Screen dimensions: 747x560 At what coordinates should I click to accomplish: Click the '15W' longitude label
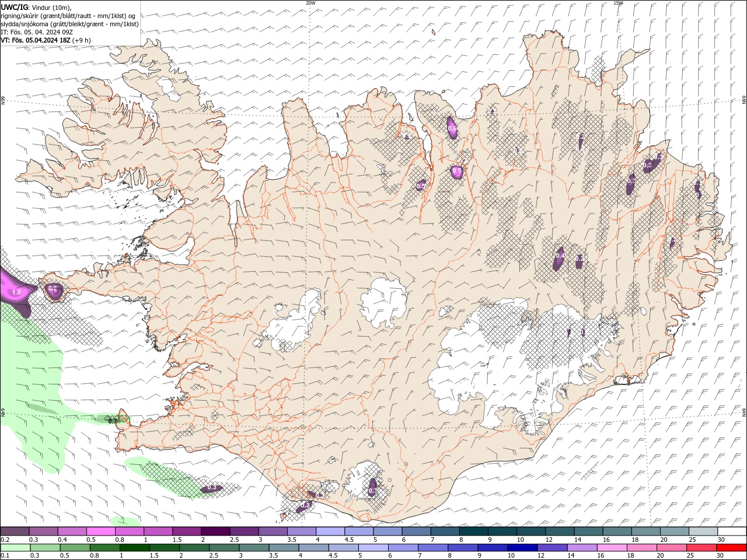618,2
